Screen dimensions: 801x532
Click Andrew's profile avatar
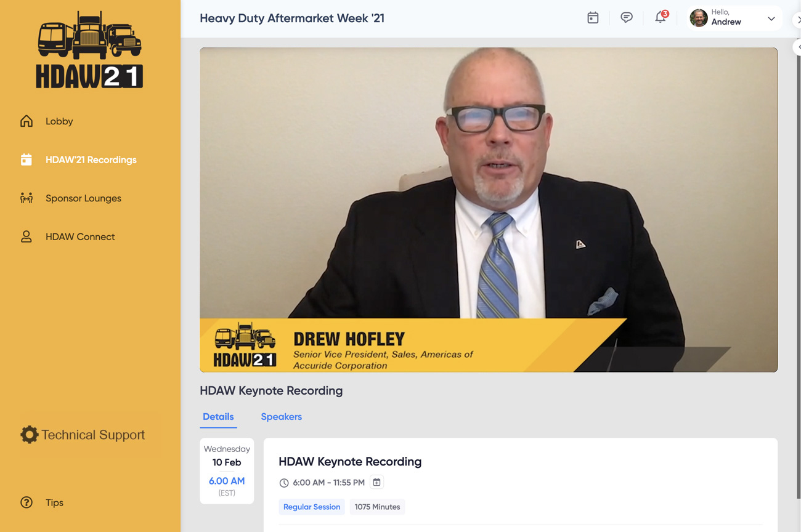click(x=699, y=18)
